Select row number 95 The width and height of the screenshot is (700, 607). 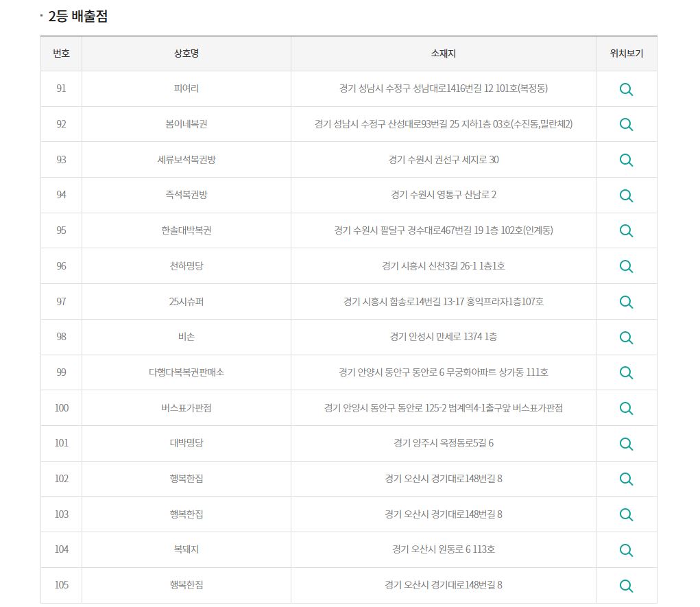[61, 230]
